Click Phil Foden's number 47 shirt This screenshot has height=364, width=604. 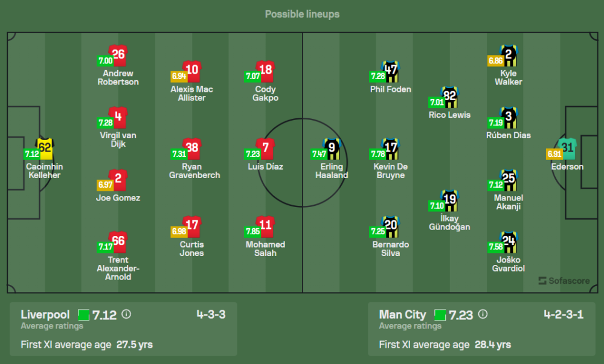click(x=391, y=69)
